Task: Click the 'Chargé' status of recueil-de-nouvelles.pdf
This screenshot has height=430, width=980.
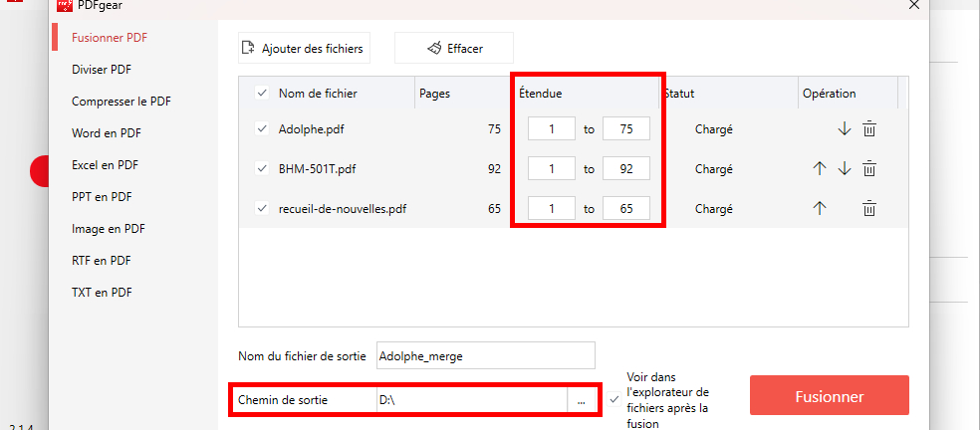Action: point(713,208)
